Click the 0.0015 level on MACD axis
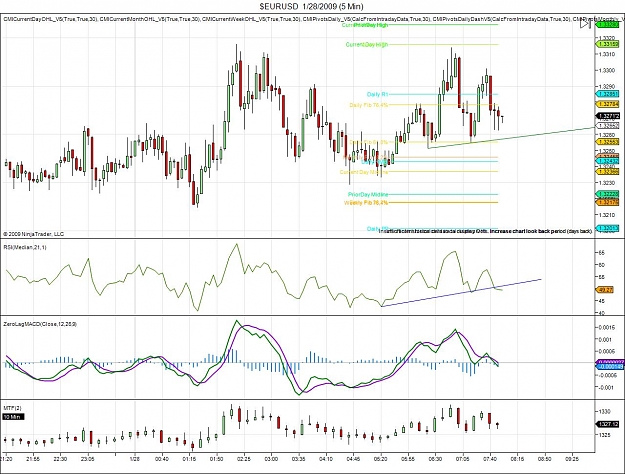 point(607,327)
